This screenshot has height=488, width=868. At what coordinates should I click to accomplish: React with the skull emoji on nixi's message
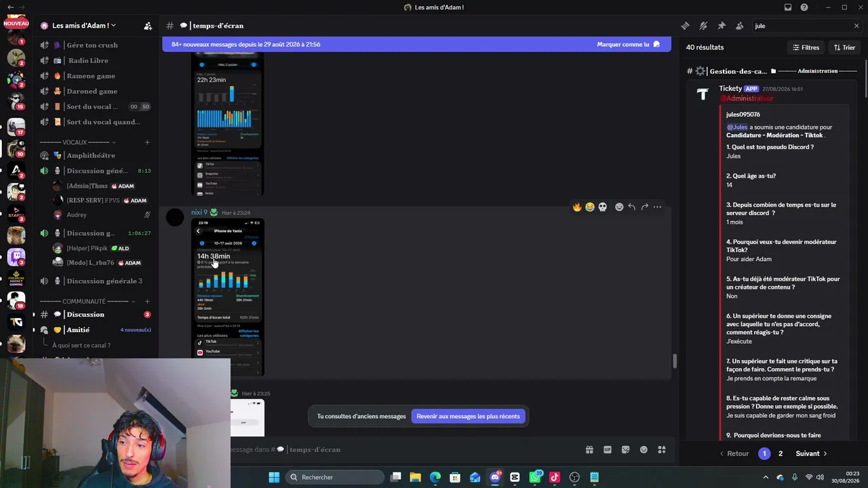coord(602,207)
